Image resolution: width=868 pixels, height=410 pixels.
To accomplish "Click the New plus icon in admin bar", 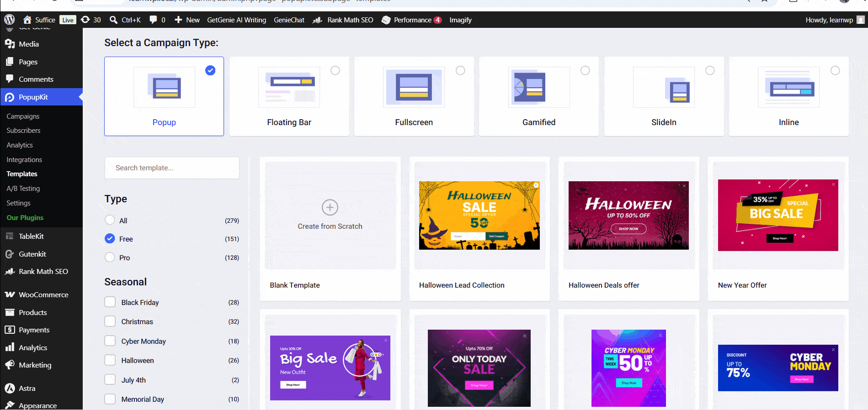I will pos(179,20).
